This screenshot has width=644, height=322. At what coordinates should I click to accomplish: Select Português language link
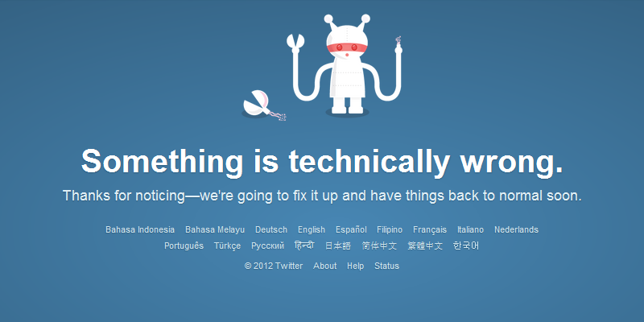184,246
